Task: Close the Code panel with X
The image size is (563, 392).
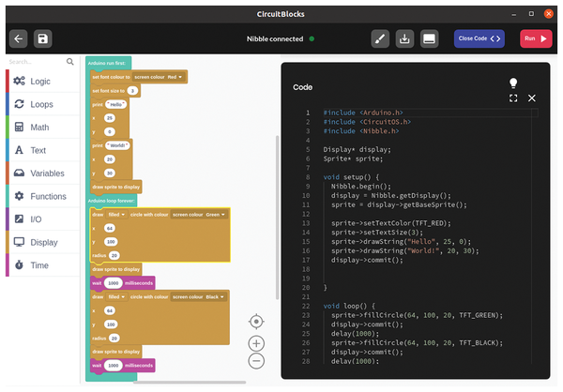Action: coord(532,98)
